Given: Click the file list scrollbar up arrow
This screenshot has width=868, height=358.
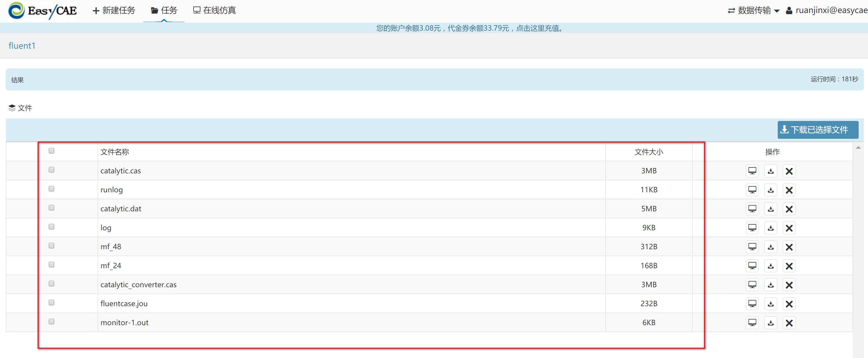Looking at the screenshot, I should [x=858, y=148].
